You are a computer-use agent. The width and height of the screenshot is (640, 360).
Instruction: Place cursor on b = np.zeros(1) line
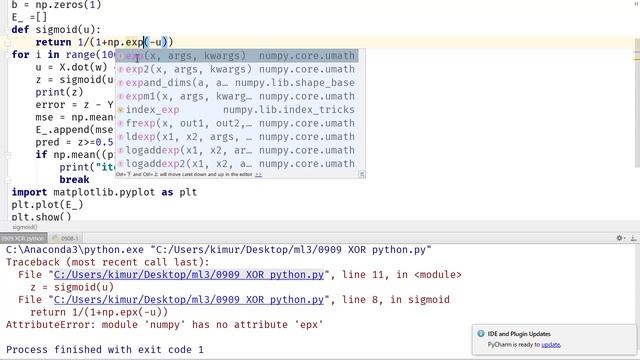[56, 5]
